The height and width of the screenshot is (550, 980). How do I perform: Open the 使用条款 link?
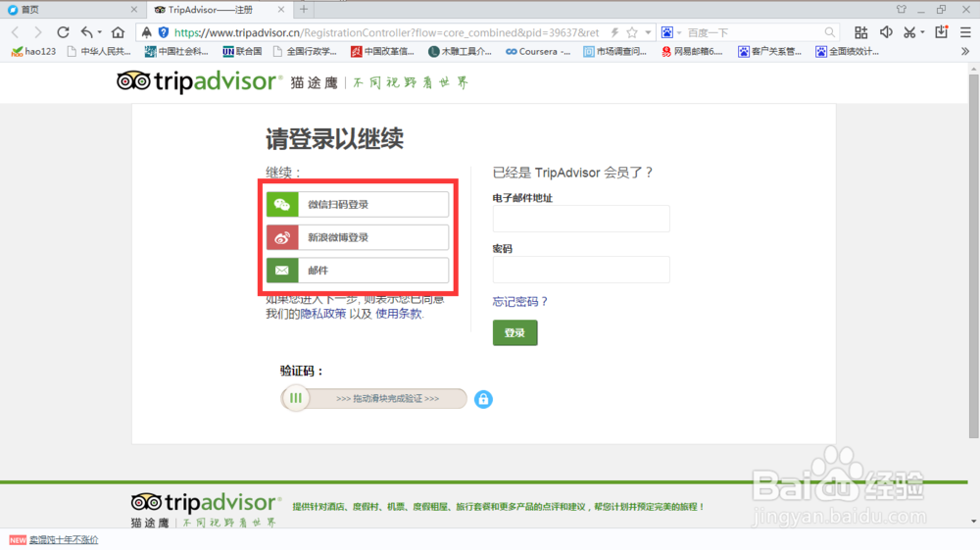(398, 314)
